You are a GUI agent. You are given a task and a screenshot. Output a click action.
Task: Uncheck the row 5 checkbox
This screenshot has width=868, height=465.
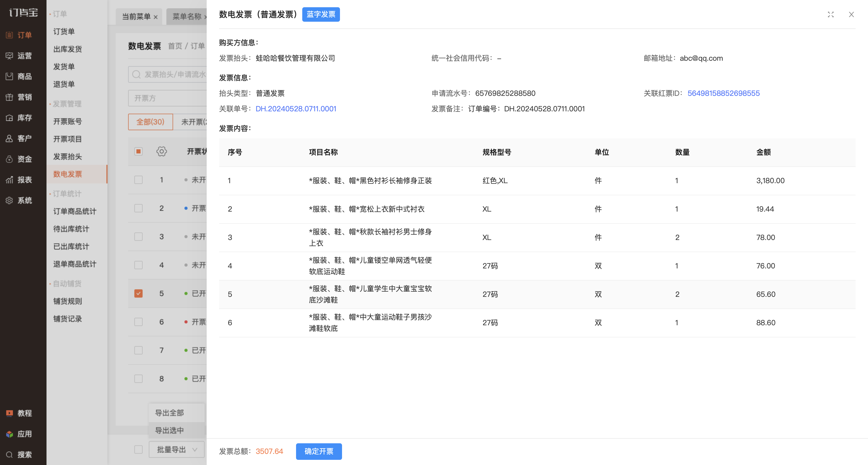[x=138, y=293]
